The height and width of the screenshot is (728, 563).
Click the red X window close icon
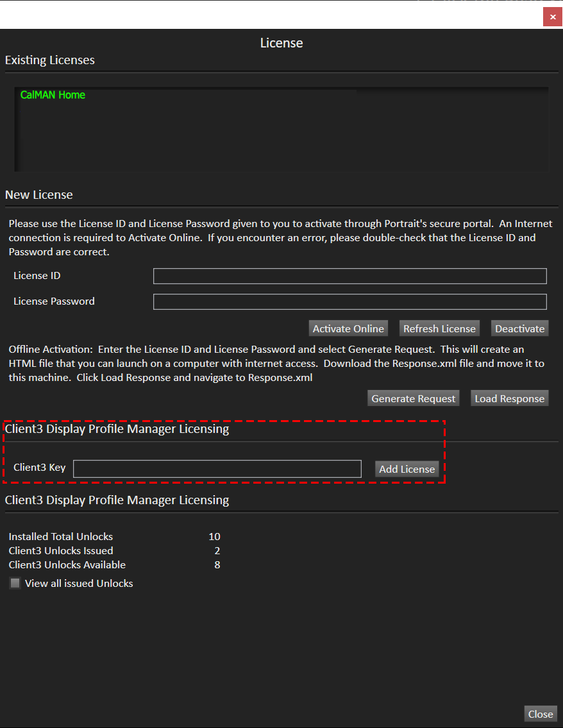[552, 17]
